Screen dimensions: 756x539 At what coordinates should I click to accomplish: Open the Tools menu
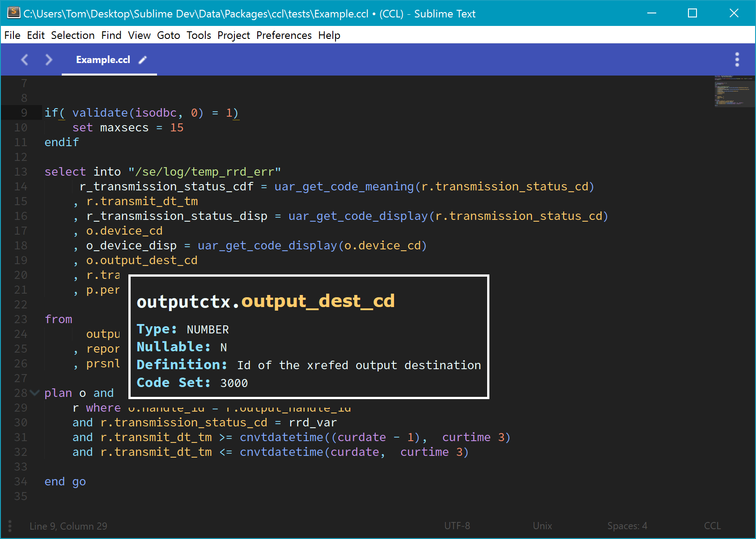pyautogui.click(x=199, y=35)
